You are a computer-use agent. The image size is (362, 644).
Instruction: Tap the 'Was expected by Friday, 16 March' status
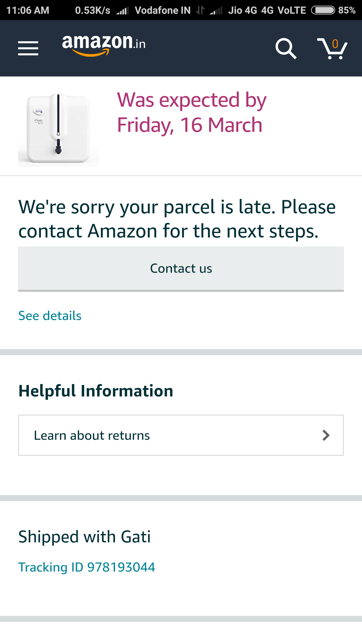192,112
